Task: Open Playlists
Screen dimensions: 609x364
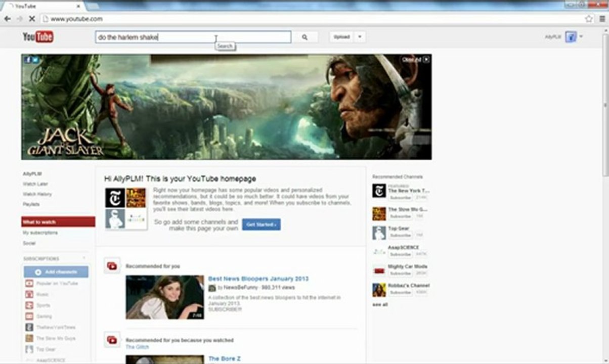Action: click(x=31, y=204)
